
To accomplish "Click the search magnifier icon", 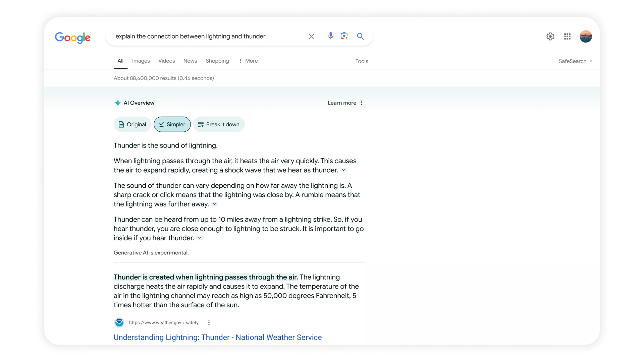I will [x=360, y=36].
